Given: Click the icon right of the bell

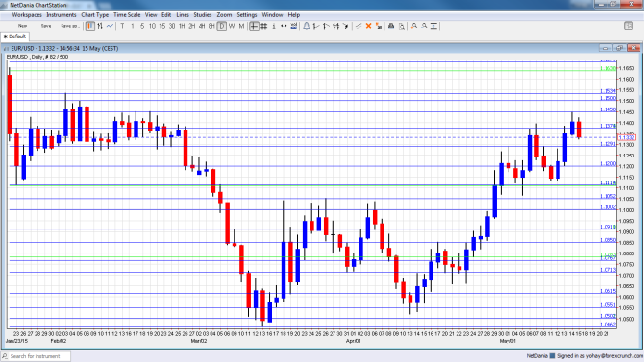Looking at the screenshot, I should [x=316, y=26].
